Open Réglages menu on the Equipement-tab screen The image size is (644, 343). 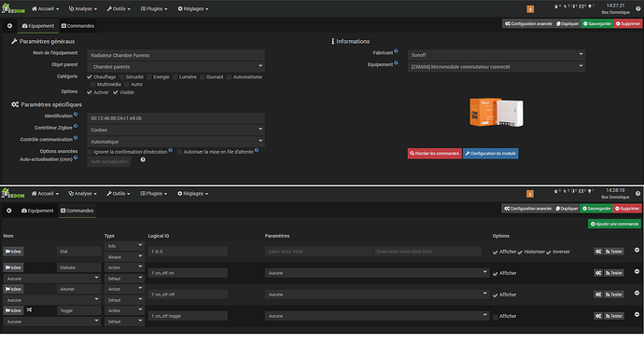(x=193, y=8)
